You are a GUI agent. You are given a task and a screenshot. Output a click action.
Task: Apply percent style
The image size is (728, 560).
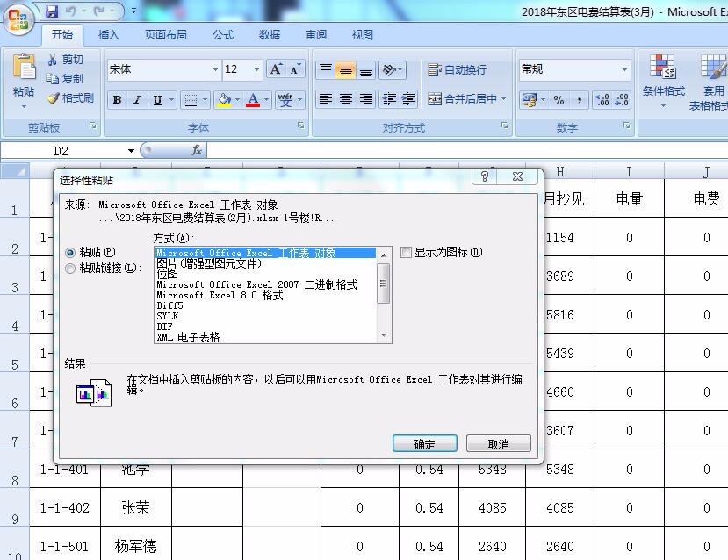coord(559,100)
